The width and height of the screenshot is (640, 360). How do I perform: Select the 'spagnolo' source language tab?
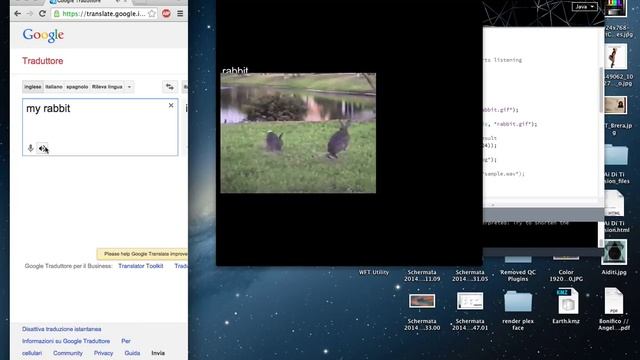coord(77,87)
